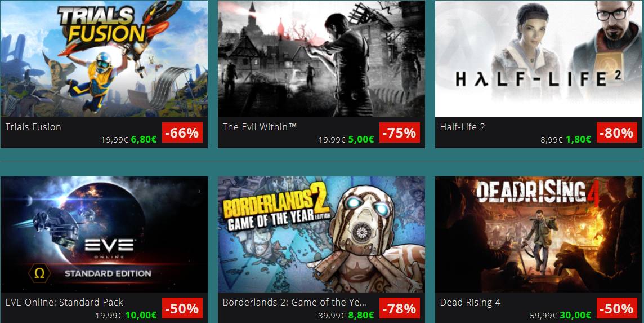Select the Half-Life 2 banner image
644x323 pixels.
(x=538, y=59)
